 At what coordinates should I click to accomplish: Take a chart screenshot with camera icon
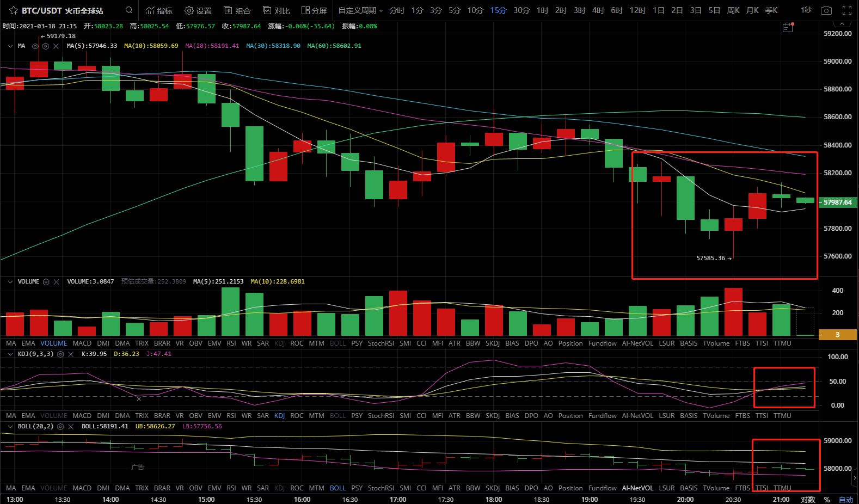pos(826,10)
